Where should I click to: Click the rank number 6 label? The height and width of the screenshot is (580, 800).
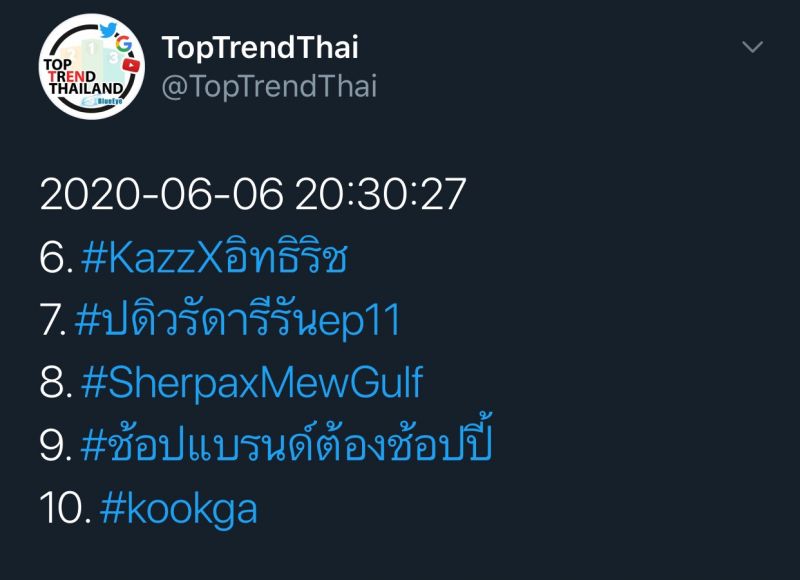click(54, 257)
